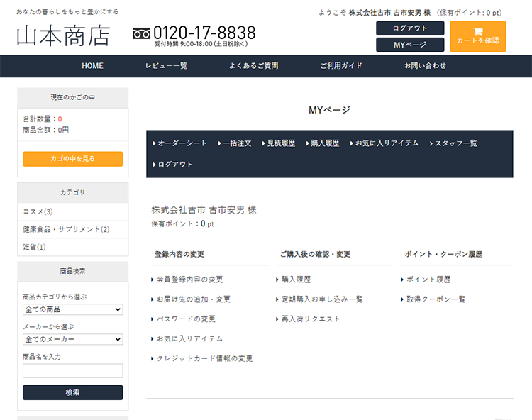Open HOME in the navigation bar
Screen dimensions: 532x420
tap(92, 66)
